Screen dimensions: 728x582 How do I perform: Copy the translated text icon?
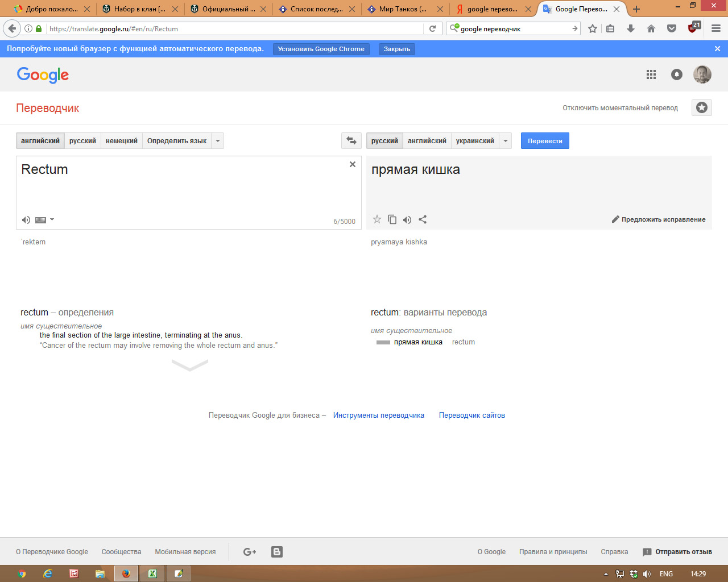[x=392, y=219]
